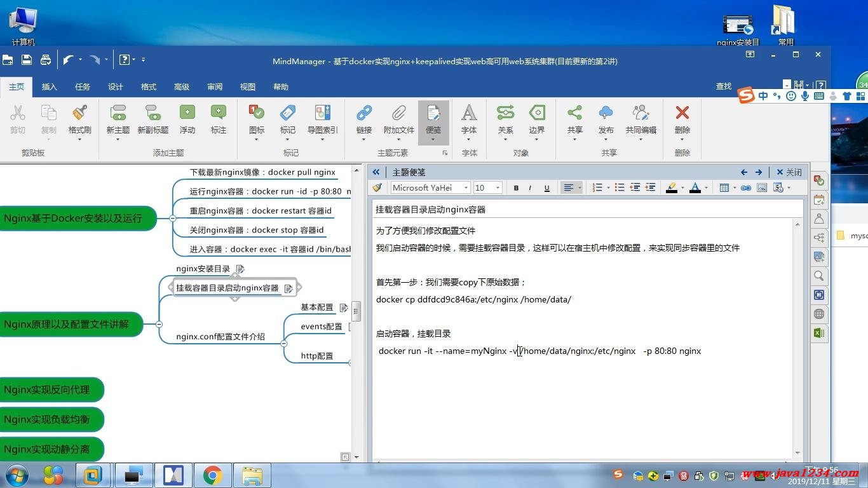Open the 图标 icon markers button
868x488 pixels.
257,119
